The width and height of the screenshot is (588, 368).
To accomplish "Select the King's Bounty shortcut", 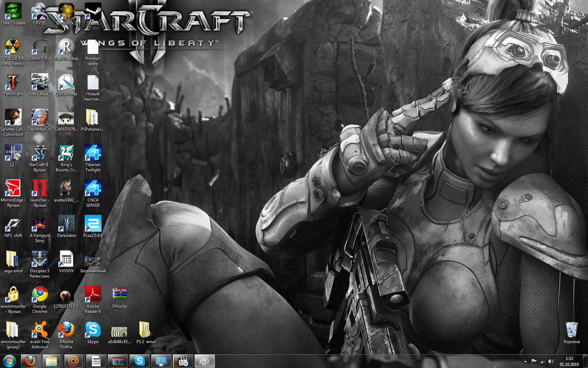I will pyautogui.click(x=66, y=158).
